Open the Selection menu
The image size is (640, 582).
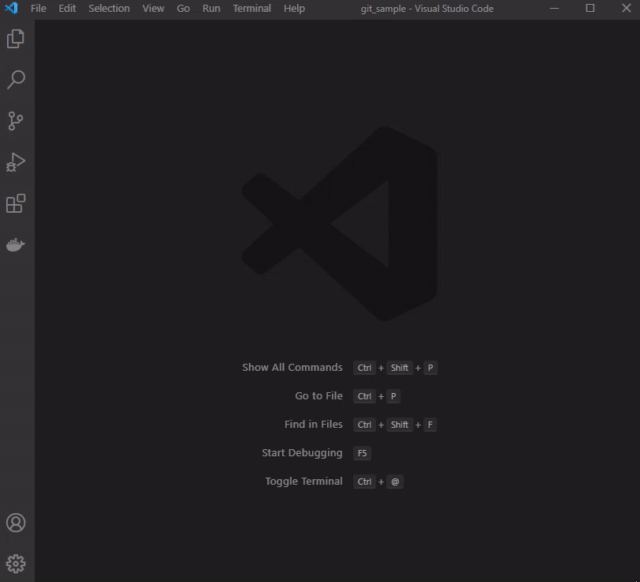(109, 9)
